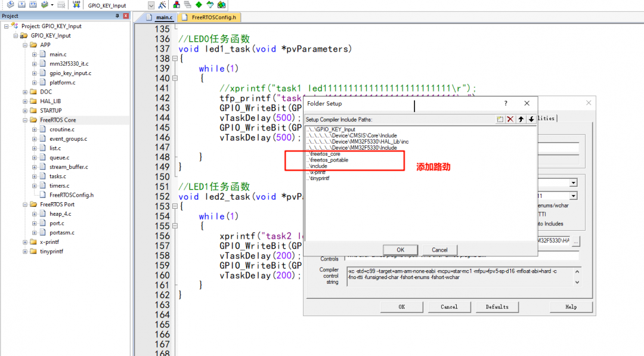Screen dimensions: 644x356
Task: Click the Download to flash LOAD icon
Action: [75, 5]
